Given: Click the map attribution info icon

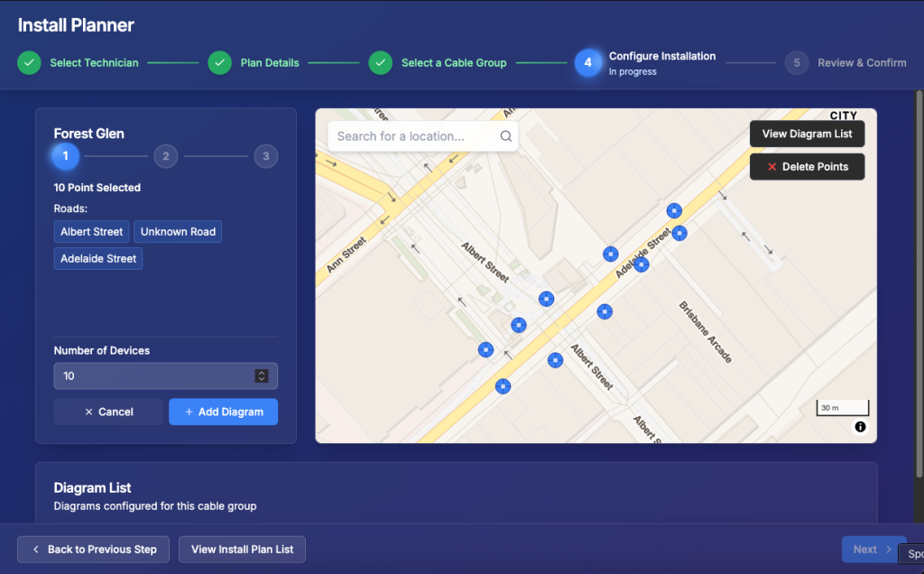Looking at the screenshot, I should (860, 427).
